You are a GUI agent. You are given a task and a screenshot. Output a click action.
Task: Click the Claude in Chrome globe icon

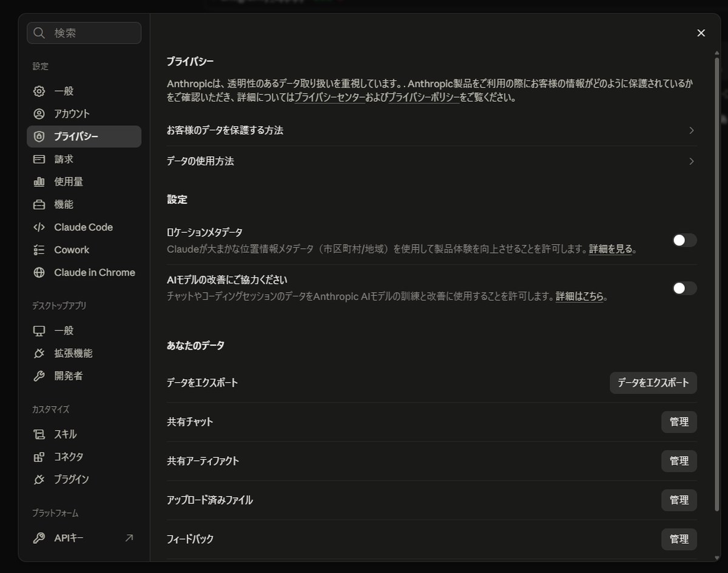click(39, 272)
